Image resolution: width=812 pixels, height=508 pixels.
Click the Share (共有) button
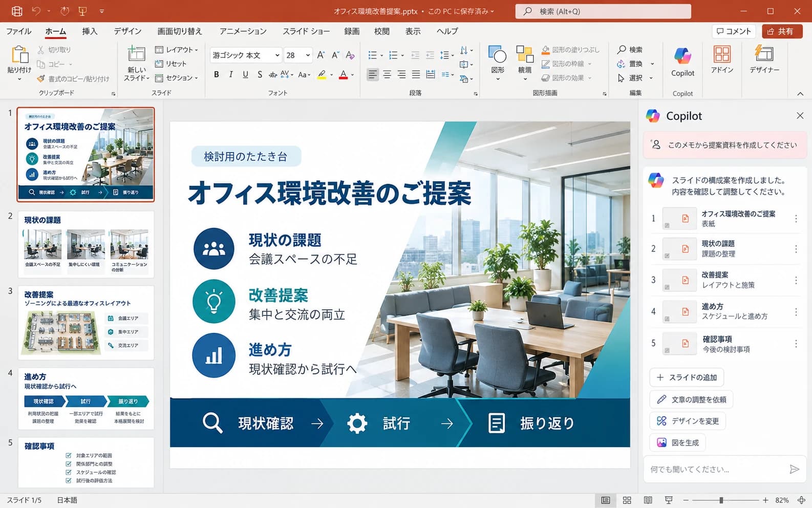point(782,31)
